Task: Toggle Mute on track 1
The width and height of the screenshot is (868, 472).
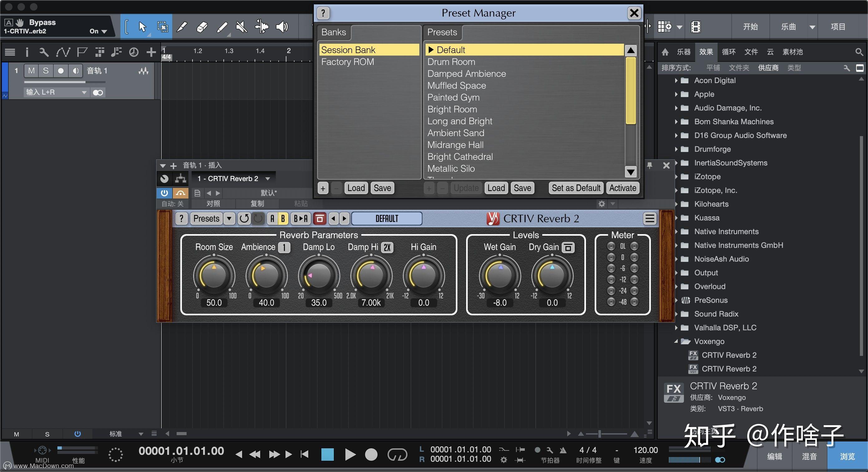Action: point(31,71)
